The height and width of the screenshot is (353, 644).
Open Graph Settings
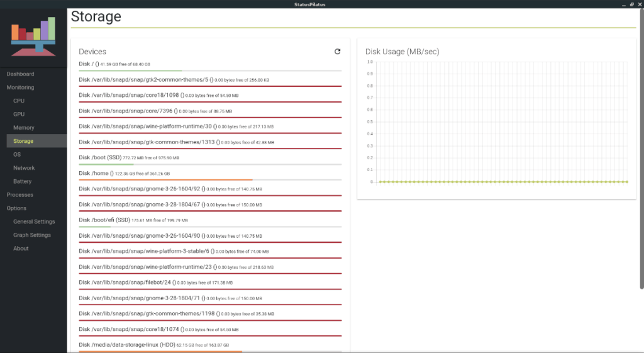click(x=32, y=235)
